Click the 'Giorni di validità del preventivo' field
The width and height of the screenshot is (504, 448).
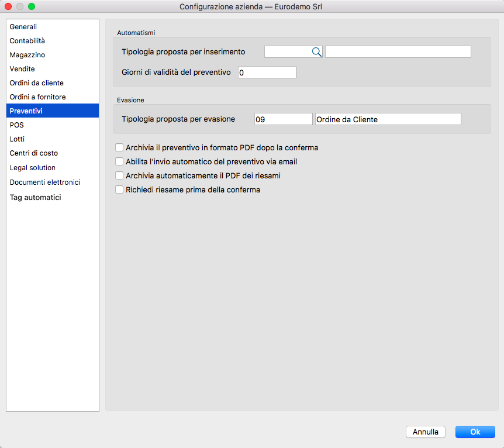pos(267,73)
